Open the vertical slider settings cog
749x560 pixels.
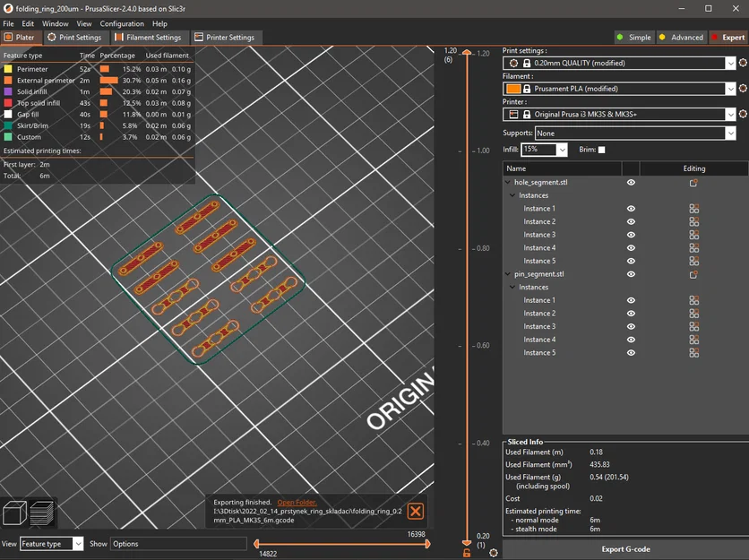(x=494, y=553)
